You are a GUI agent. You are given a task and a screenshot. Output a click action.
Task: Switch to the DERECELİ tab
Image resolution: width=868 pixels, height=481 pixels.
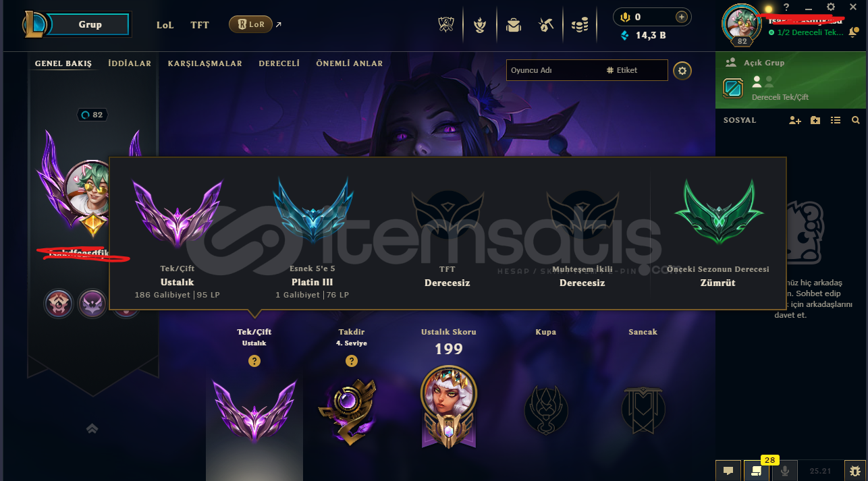click(279, 63)
